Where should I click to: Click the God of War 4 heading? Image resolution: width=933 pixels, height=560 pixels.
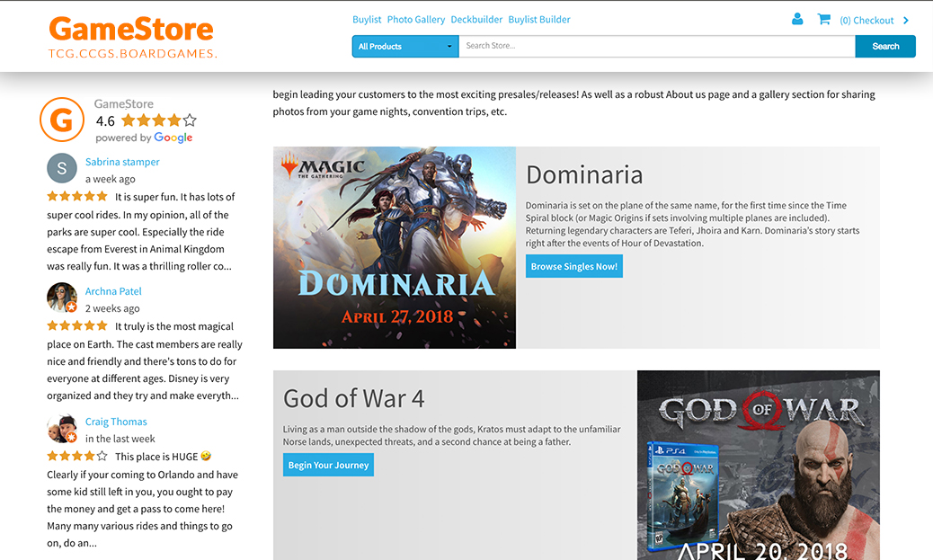pos(354,399)
